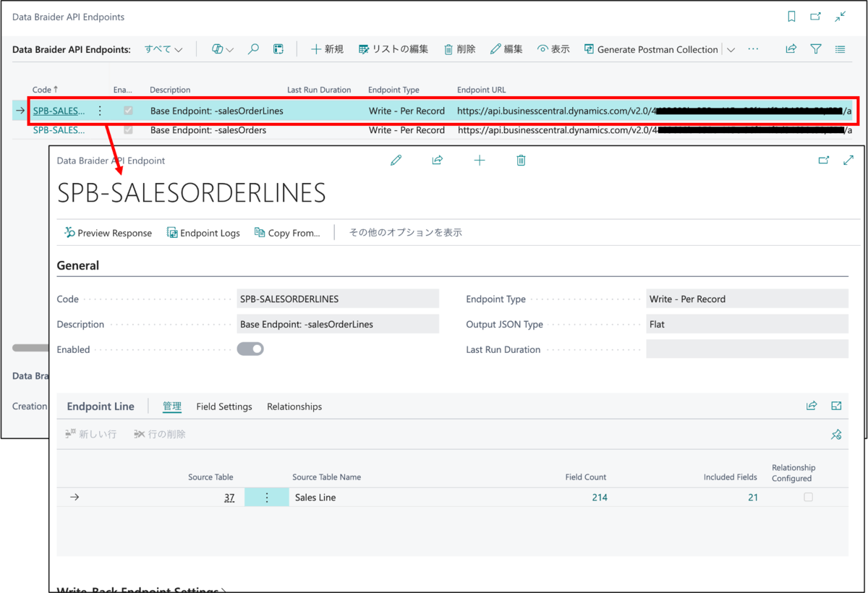The height and width of the screenshot is (593, 868).
Task: Open Field Count value 214
Action: pos(599,498)
